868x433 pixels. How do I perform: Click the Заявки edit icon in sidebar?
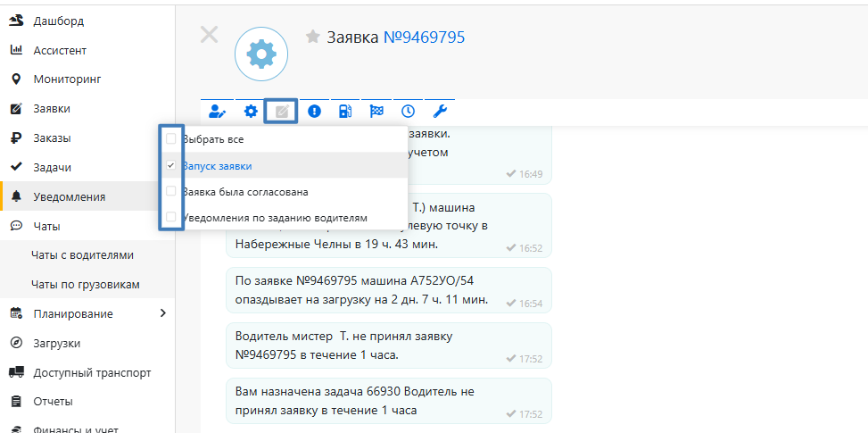click(x=16, y=109)
